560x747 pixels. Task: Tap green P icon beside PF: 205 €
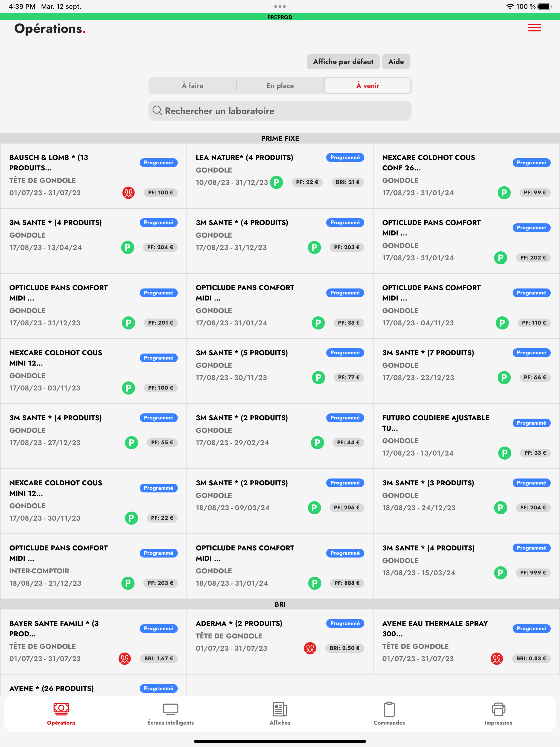coord(314,507)
